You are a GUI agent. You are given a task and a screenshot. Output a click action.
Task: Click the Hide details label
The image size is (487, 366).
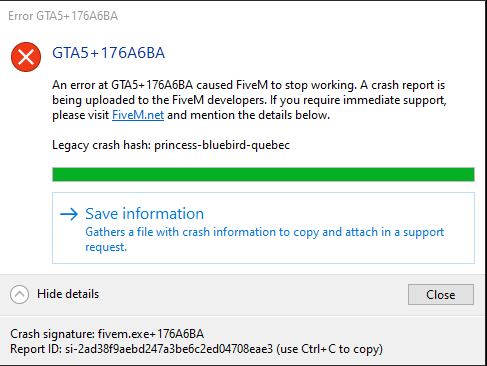click(68, 294)
